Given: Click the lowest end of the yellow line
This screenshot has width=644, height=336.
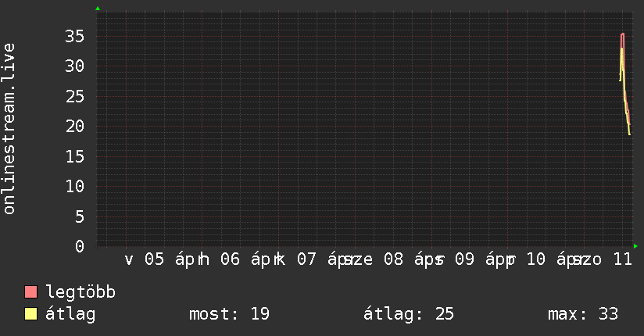Looking at the screenshot, I should pyautogui.click(x=629, y=134).
